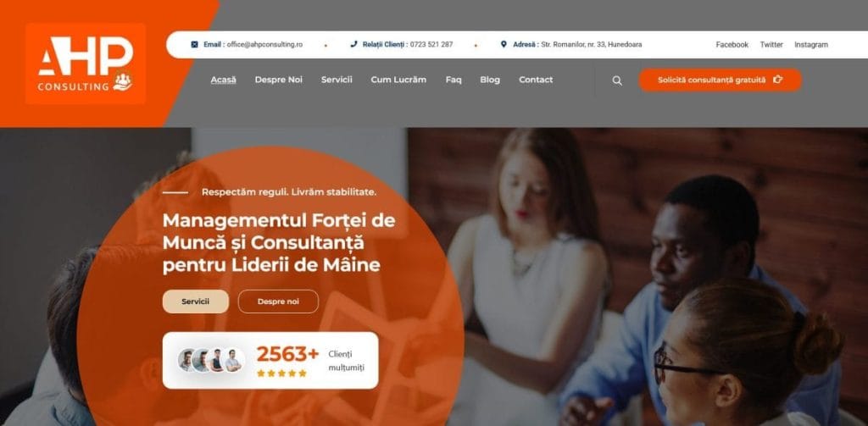The image size is (868, 426).
Task: Open the Despre Noi menu item
Action: pyautogui.click(x=278, y=80)
